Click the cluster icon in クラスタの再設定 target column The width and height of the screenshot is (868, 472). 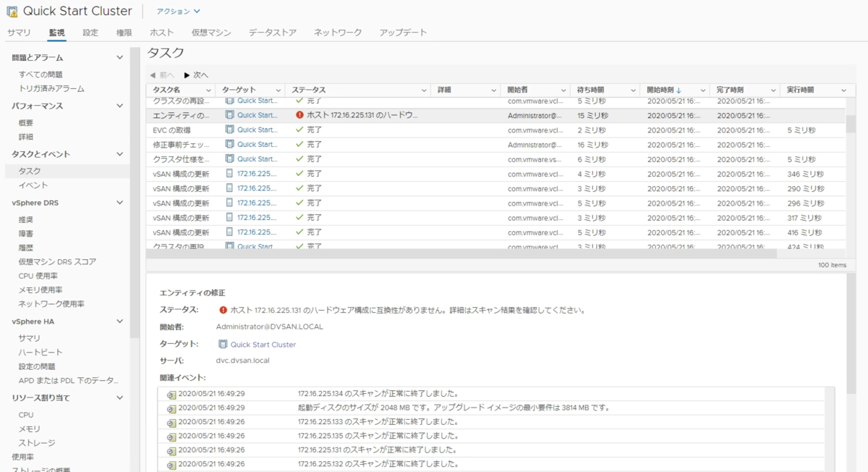229,101
